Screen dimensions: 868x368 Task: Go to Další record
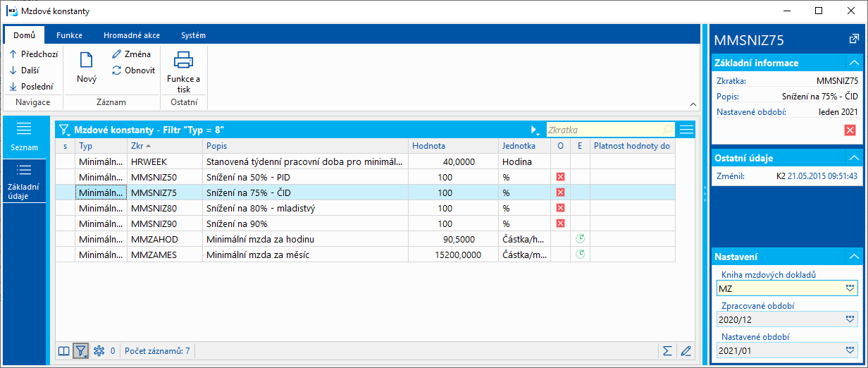[24, 70]
